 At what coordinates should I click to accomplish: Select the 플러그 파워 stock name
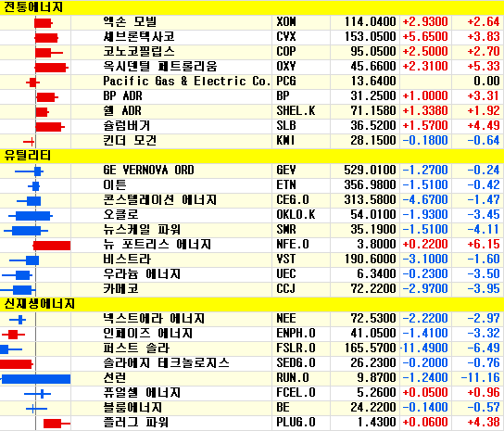coord(135,422)
